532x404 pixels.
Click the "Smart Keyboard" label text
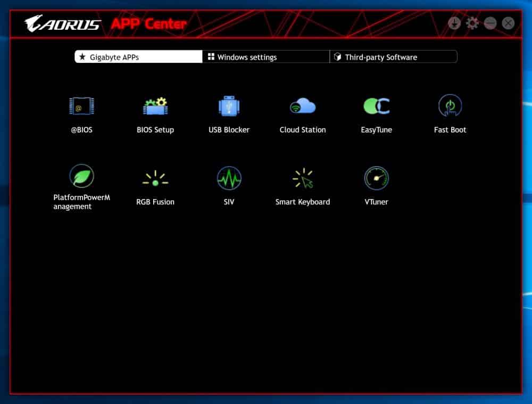303,202
